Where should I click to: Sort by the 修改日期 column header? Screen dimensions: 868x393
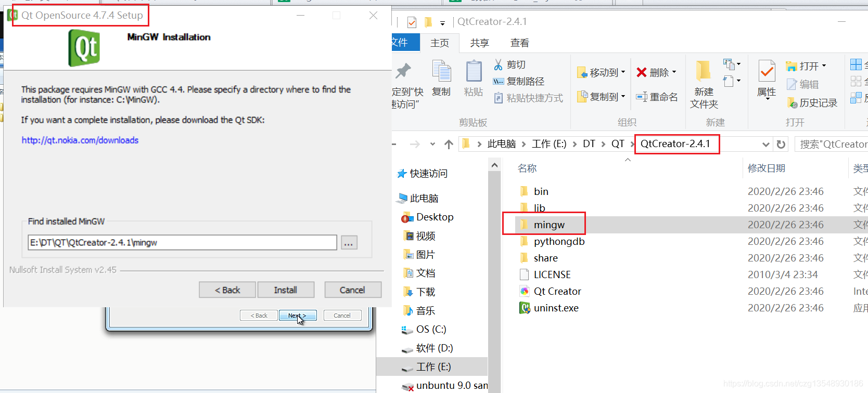pos(767,168)
